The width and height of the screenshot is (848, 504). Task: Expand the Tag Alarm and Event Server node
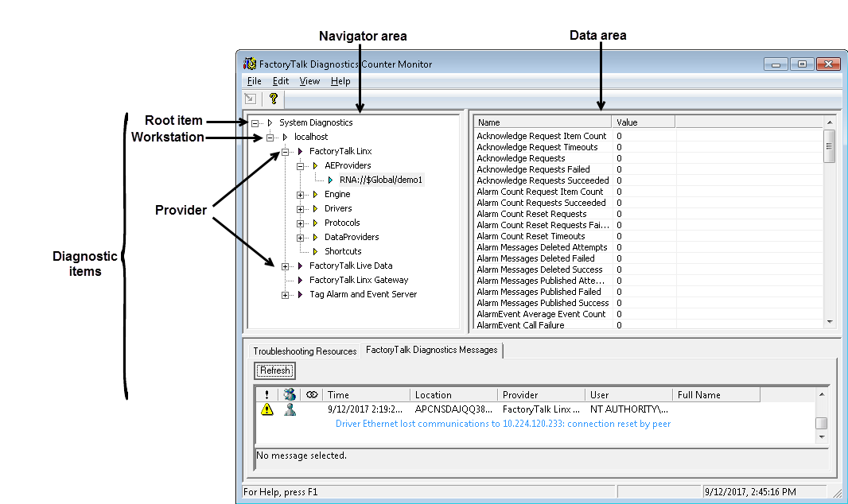pyautogui.click(x=286, y=295)
